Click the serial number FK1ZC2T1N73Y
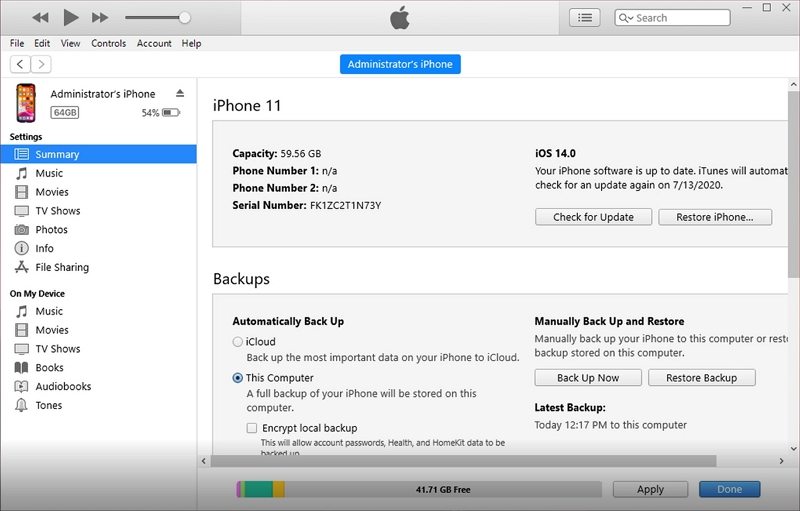800x511 pixels. point(345,206)
